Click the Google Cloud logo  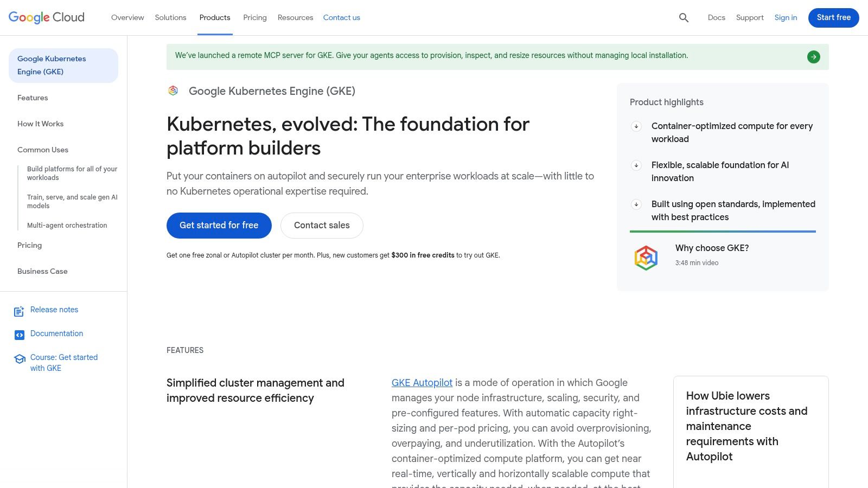point(47,17)
